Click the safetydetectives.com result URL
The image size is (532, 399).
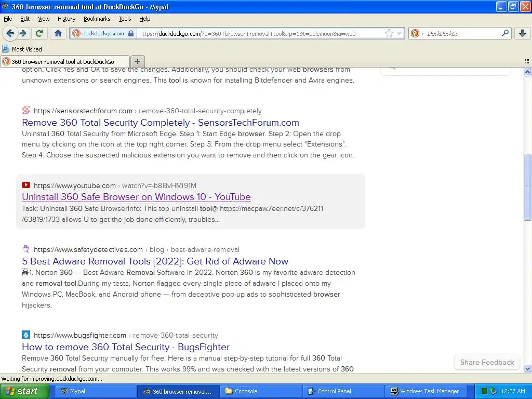click(137, 250)
